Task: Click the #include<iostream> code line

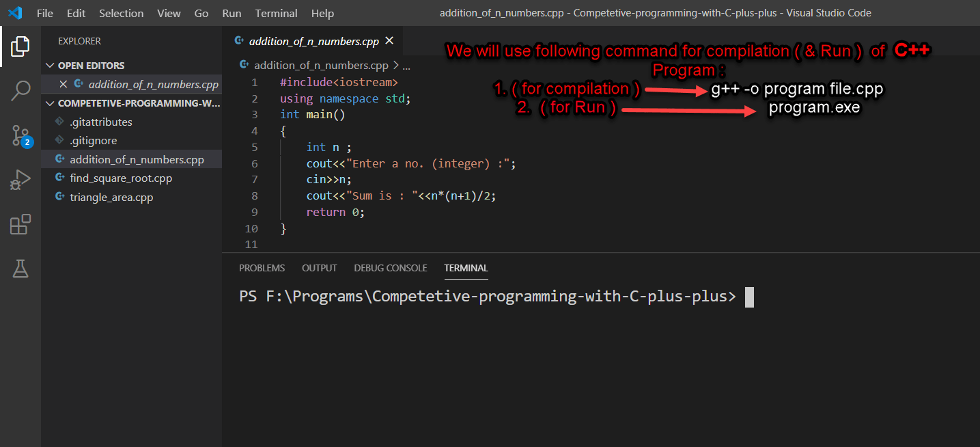Action: point(339,82)
